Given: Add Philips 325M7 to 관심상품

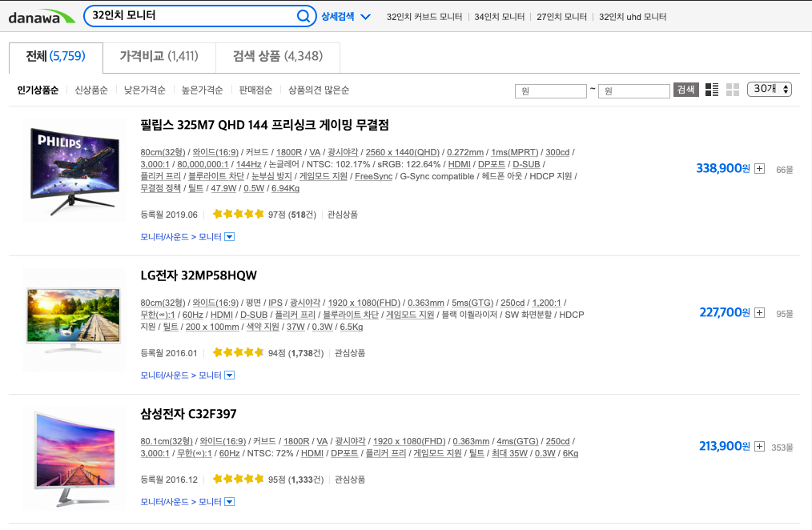Looking at the screenshot, I should (342, 215).
